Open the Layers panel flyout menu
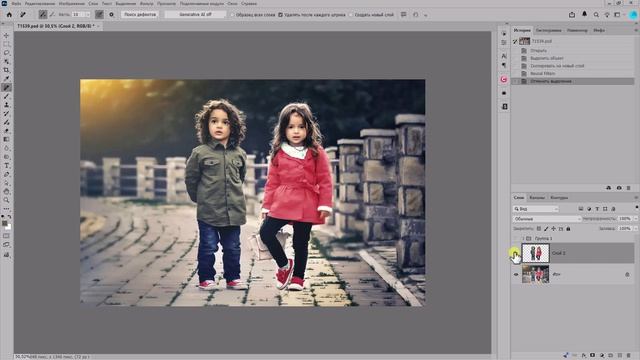Screen dimensions: 640x360 [x=636, y=198]
